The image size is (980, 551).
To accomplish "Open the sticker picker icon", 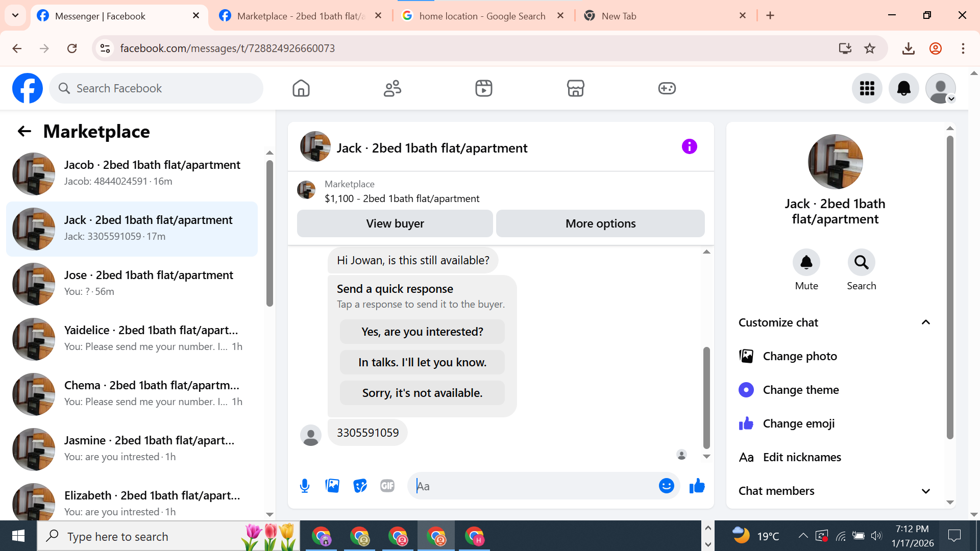I will coord(360,486).
